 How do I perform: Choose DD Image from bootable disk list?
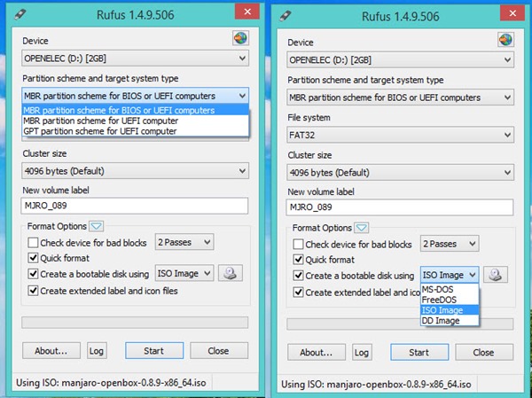tap(450, 321)
